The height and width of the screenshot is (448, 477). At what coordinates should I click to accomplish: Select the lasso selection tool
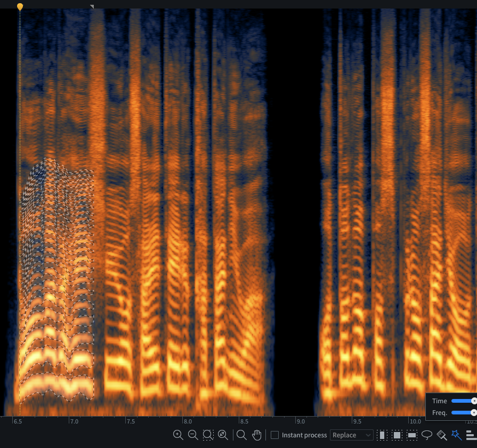coord(427,435)
